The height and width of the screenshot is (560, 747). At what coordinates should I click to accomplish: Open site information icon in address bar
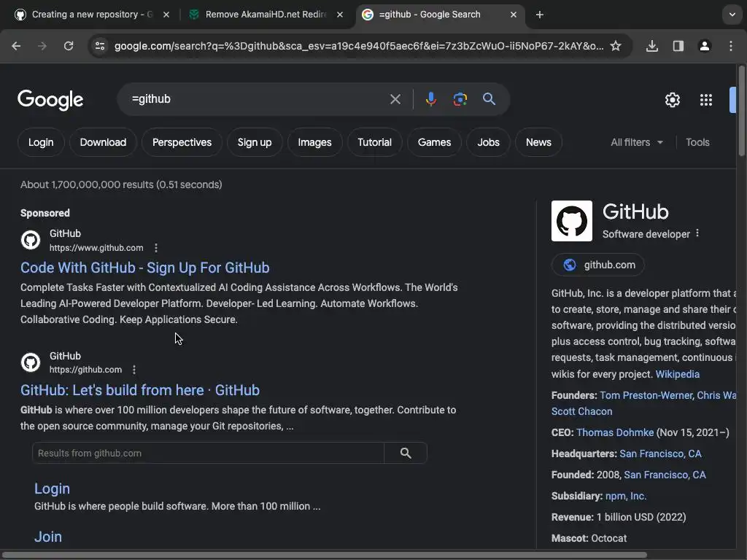(100, 46)
